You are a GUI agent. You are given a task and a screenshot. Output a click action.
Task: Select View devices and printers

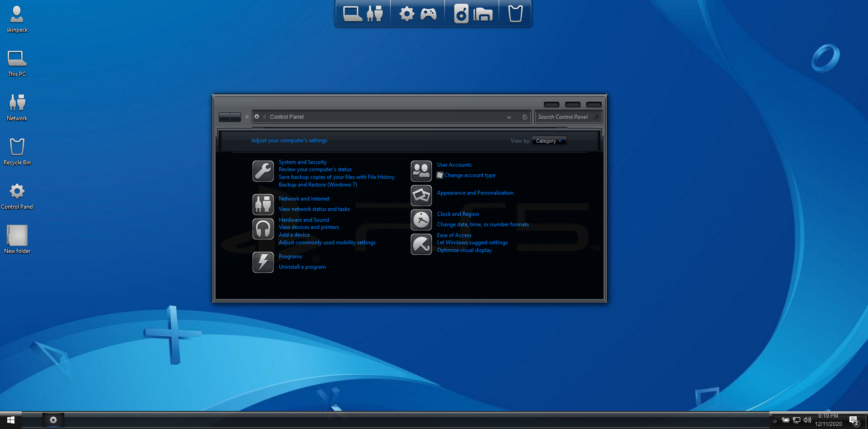coord(309,227)
